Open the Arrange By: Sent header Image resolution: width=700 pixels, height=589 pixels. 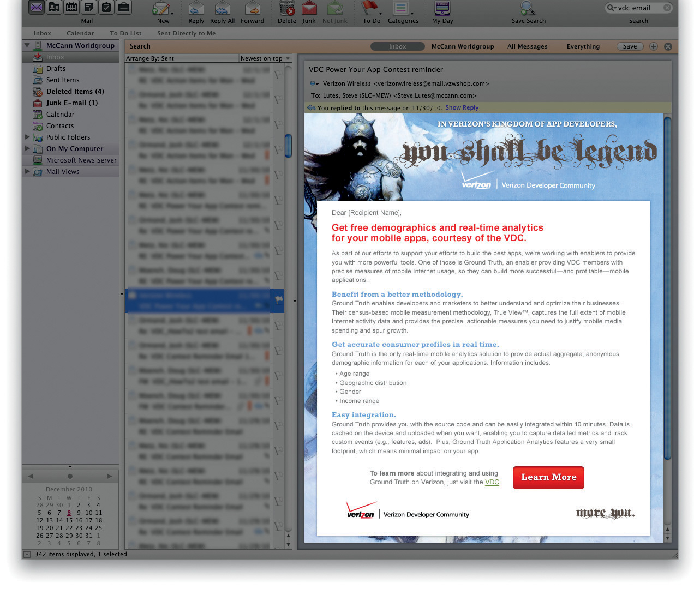coord(182,58)
